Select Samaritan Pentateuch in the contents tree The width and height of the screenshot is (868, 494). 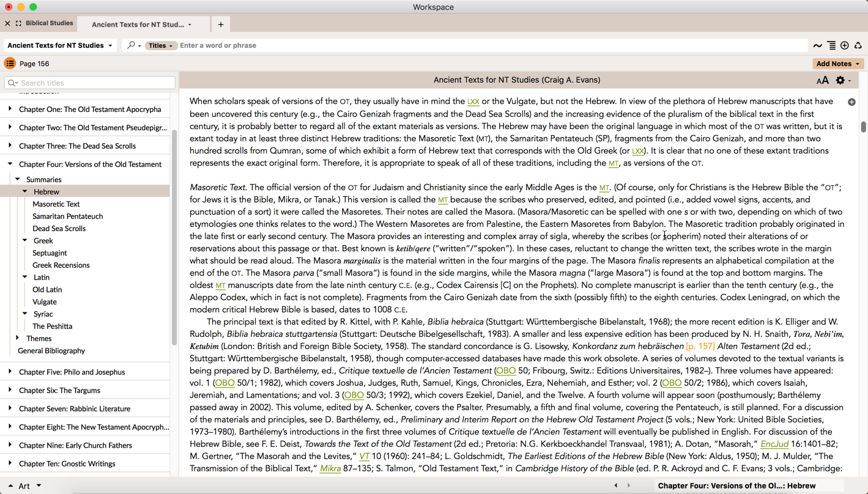click(x=67, y=216)
